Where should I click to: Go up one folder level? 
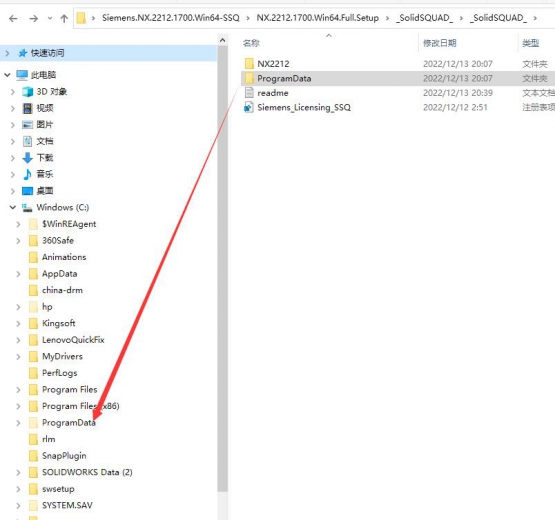pos(64,18)
